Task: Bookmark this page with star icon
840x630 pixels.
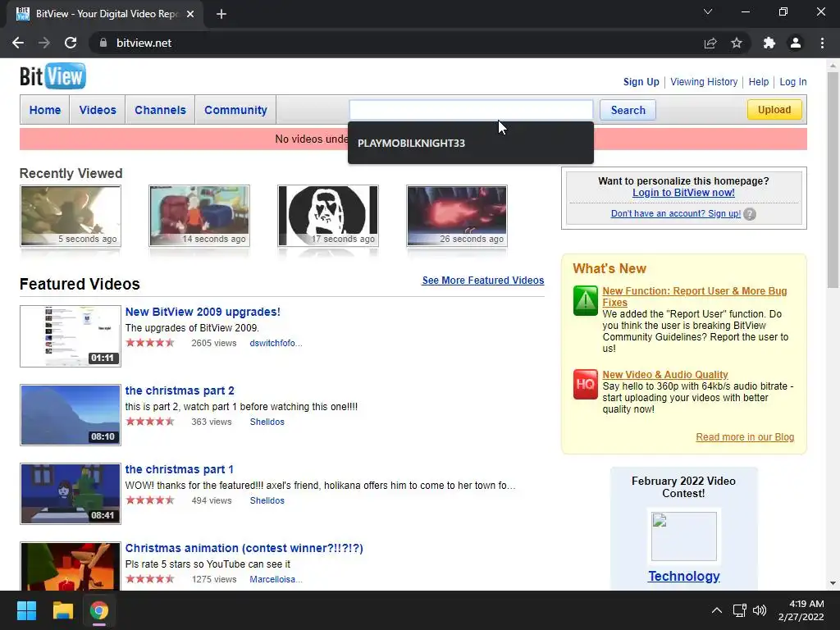Action: coord(737,43)
